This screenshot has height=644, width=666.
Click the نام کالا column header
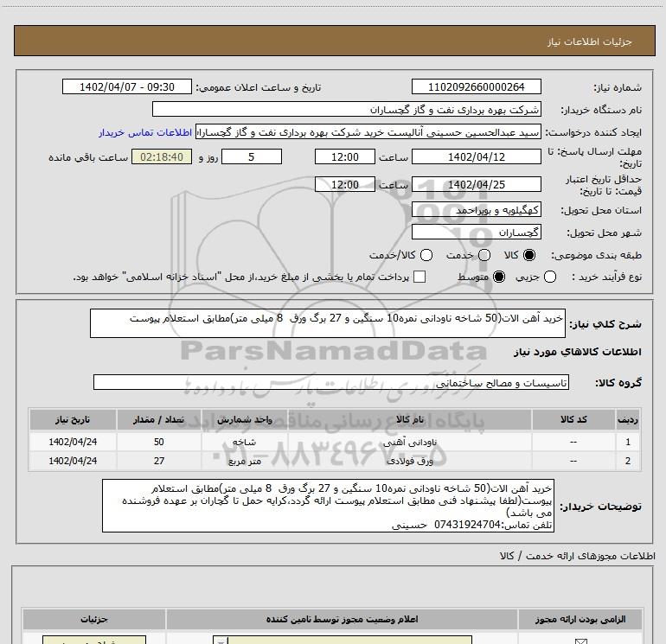coord(409,419)
